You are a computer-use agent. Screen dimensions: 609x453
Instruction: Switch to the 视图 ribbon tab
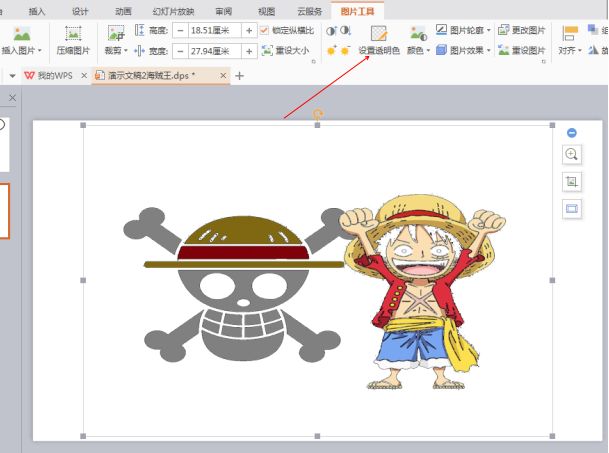266,11
